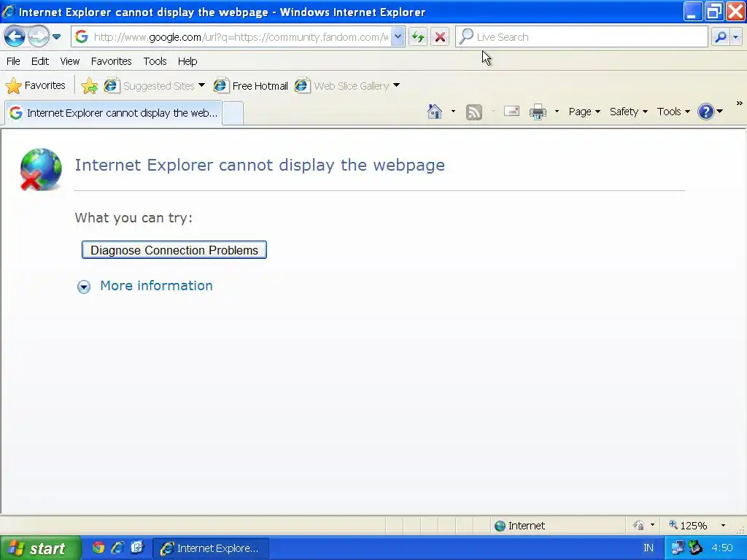Click the red X Stop button
747x560 pixels.
(x=440, y=36)
